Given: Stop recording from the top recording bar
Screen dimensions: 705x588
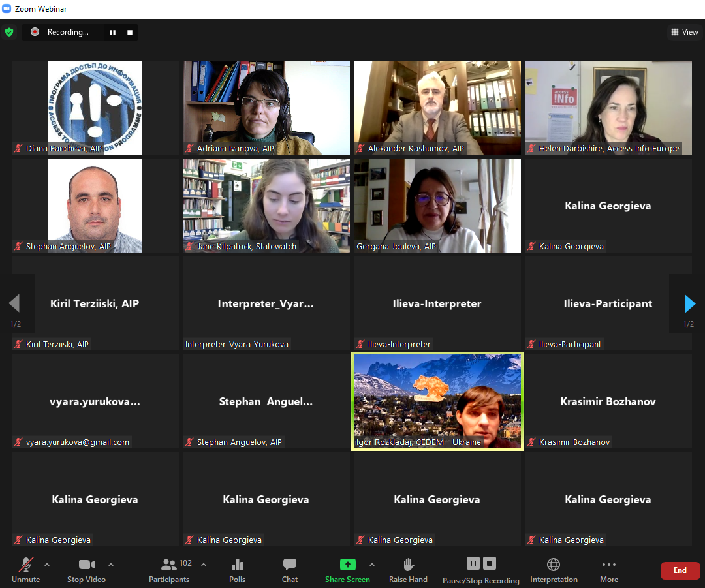Looking at the screenshot, I should click(130, 32).
